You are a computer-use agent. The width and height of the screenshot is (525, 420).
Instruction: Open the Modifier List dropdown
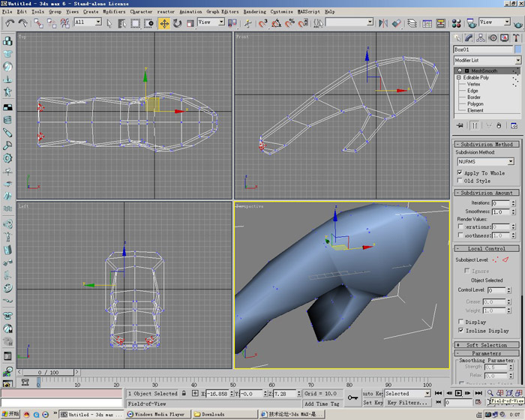[517, 61]
